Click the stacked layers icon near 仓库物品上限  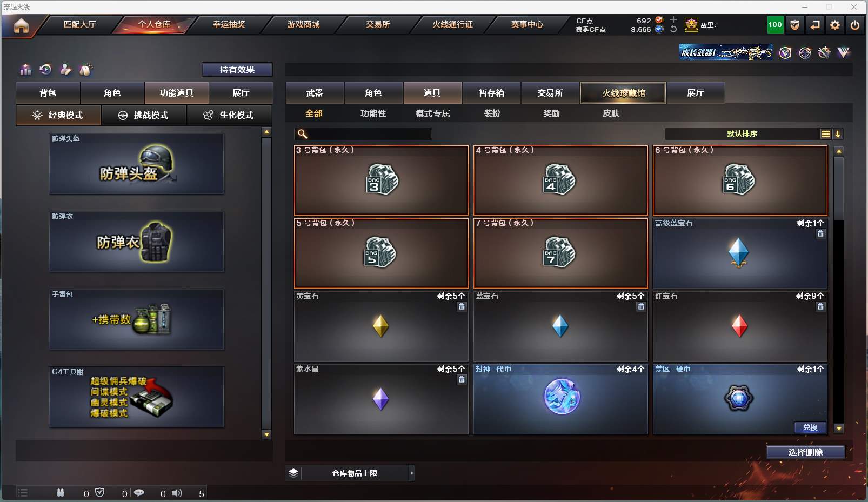pos(293,473)
